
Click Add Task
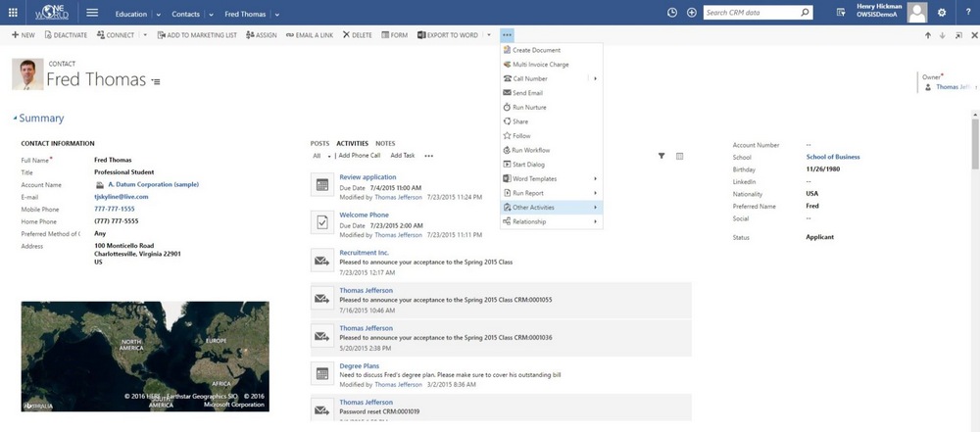click(x=403, y=156)
